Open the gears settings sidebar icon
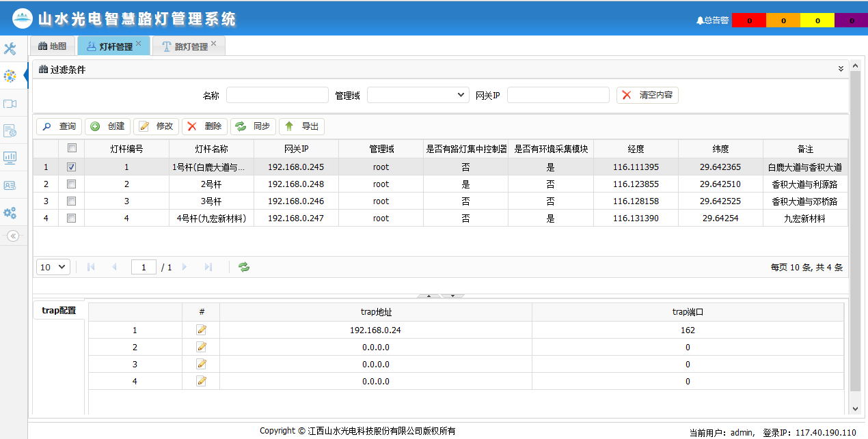 tap(10, 212)
